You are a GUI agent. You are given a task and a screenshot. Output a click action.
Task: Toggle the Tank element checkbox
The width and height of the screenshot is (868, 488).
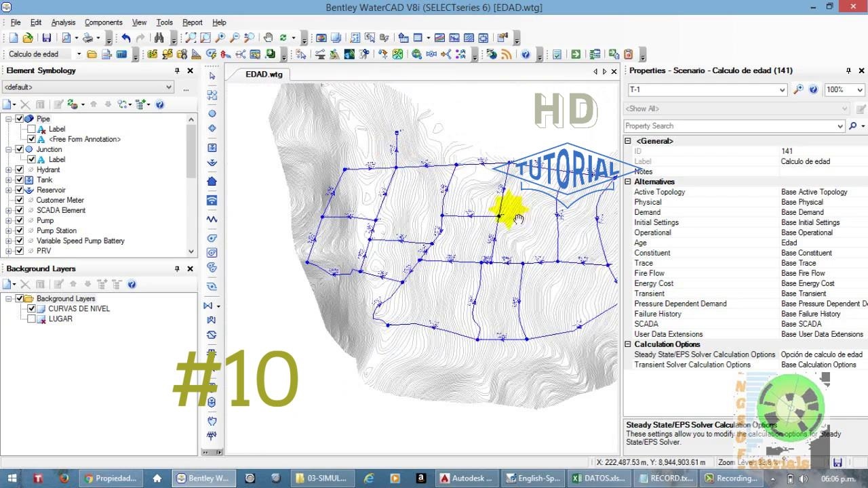click(x=19, y=180)
